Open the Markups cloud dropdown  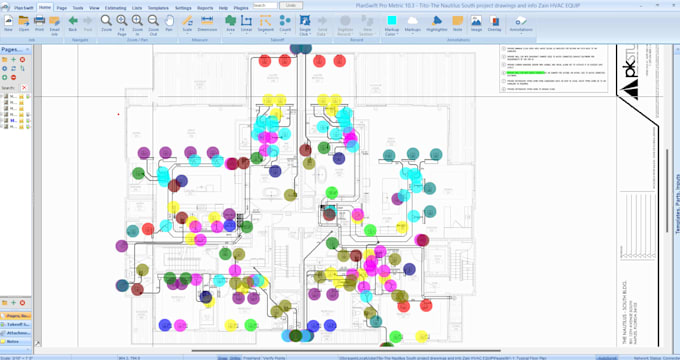pos(412,33)
